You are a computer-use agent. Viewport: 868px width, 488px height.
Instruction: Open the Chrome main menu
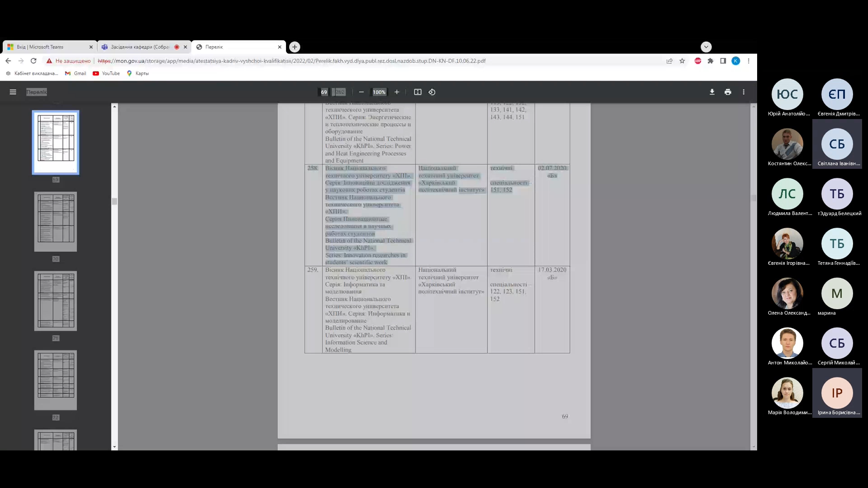(749, 61)
